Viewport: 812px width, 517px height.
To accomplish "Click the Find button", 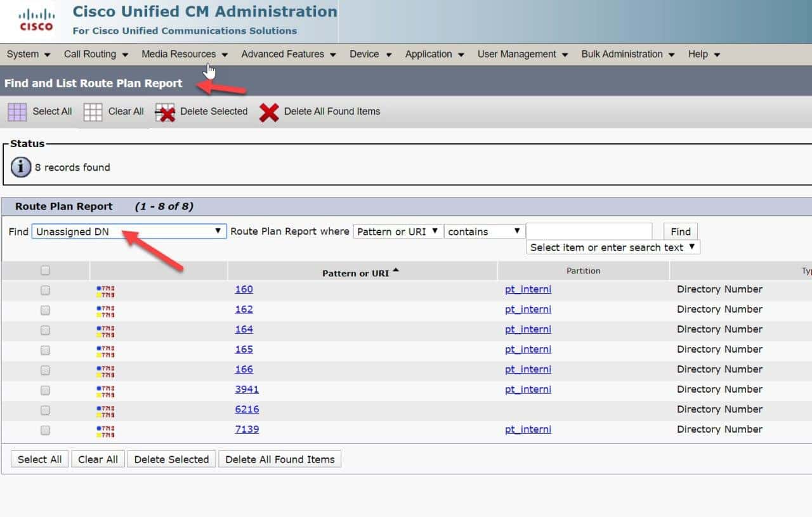I will pyautogui.click(x=681, y=232).
